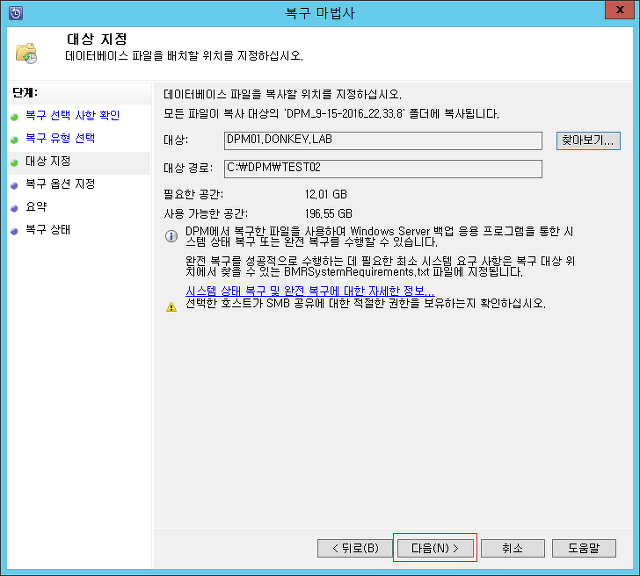
Task: Open the 복구 선택 사항 확인 step
Action: click(73, 116)
